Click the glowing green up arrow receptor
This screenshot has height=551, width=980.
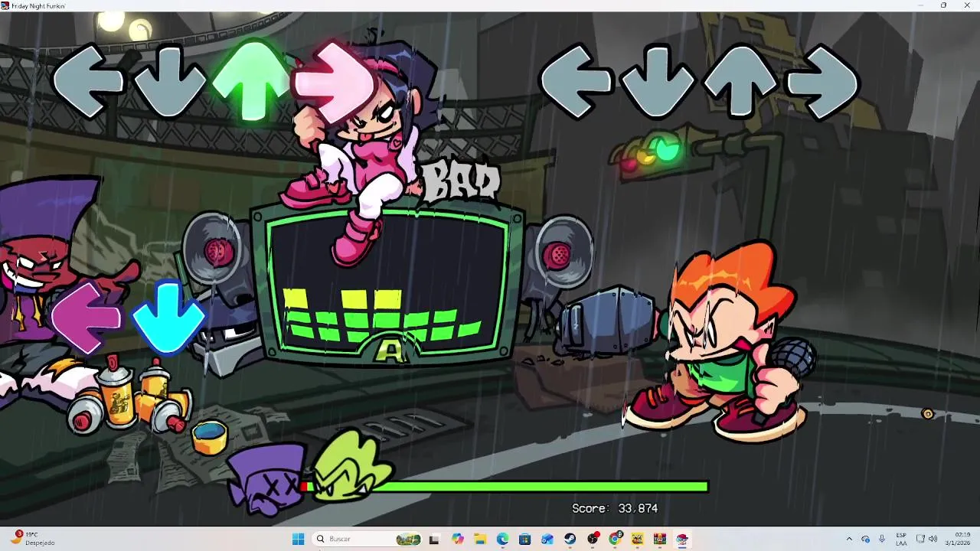pyautogui.click(x=251, y=80)
